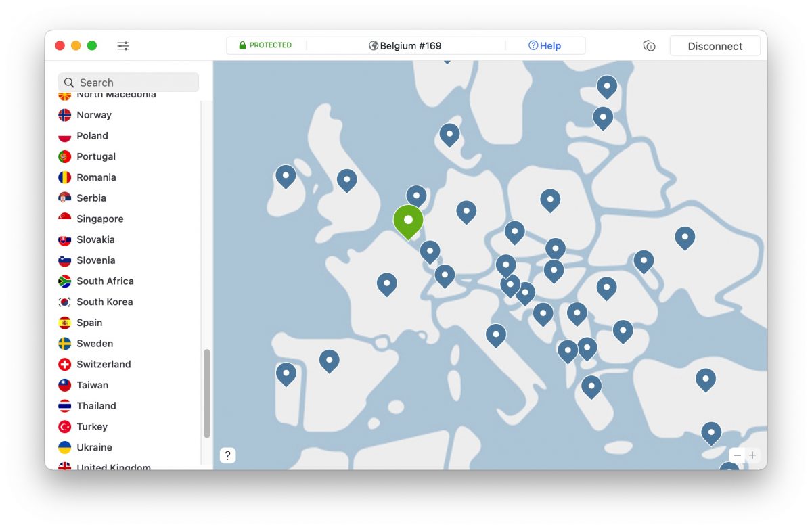Screen dimensions: 812x529
Task: Click the South Africa flag icon
Action: (65, 281)
